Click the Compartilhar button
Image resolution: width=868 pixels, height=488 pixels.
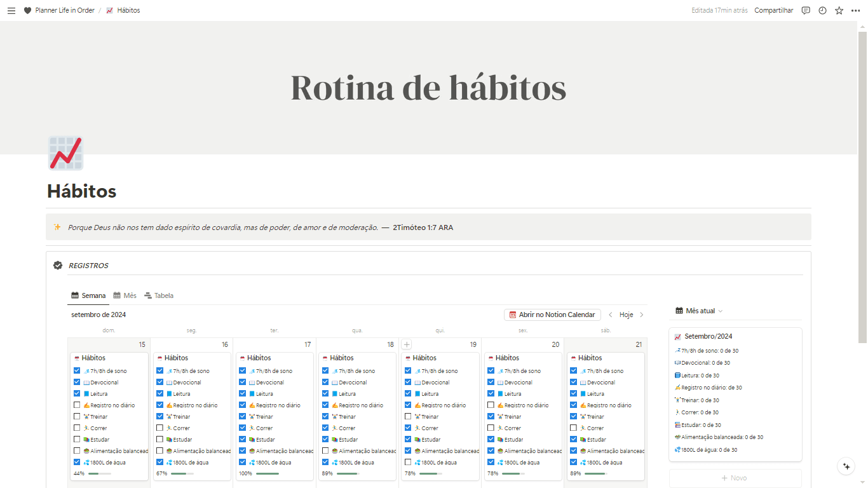pyautogui.click(x=774, y=10)
